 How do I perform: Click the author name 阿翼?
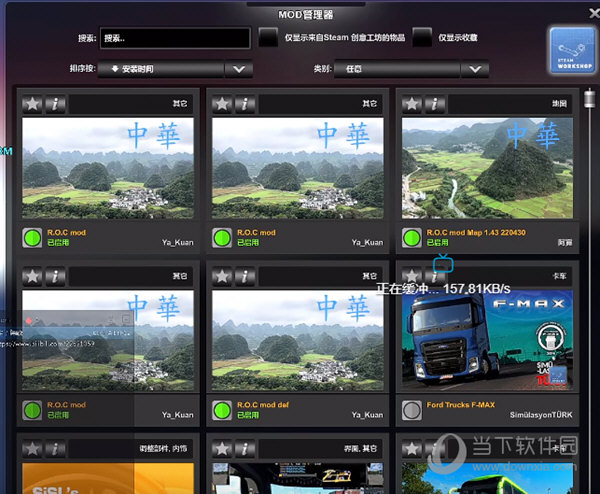pyautogui.click(x=565, y=243)
